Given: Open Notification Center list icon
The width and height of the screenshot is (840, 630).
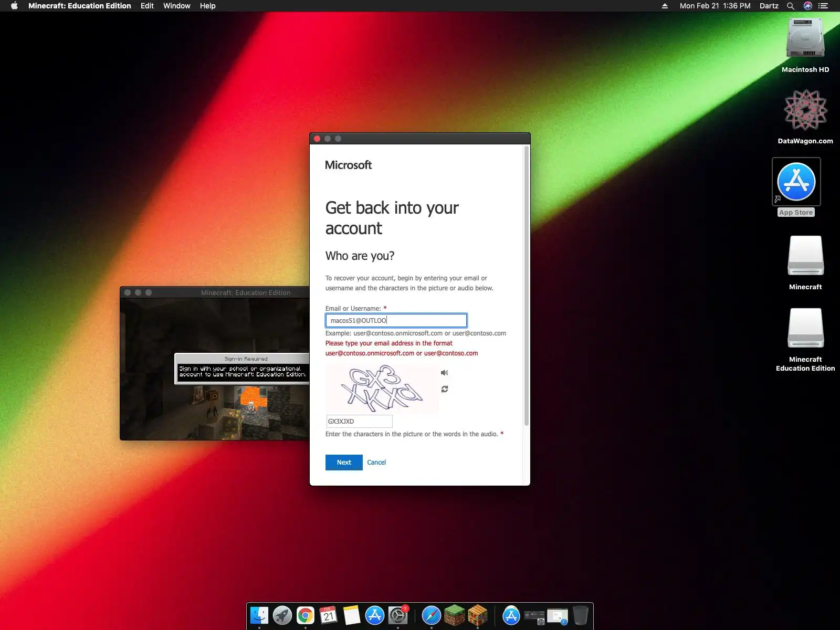Looking at the screenshot, I should point(823,6).
